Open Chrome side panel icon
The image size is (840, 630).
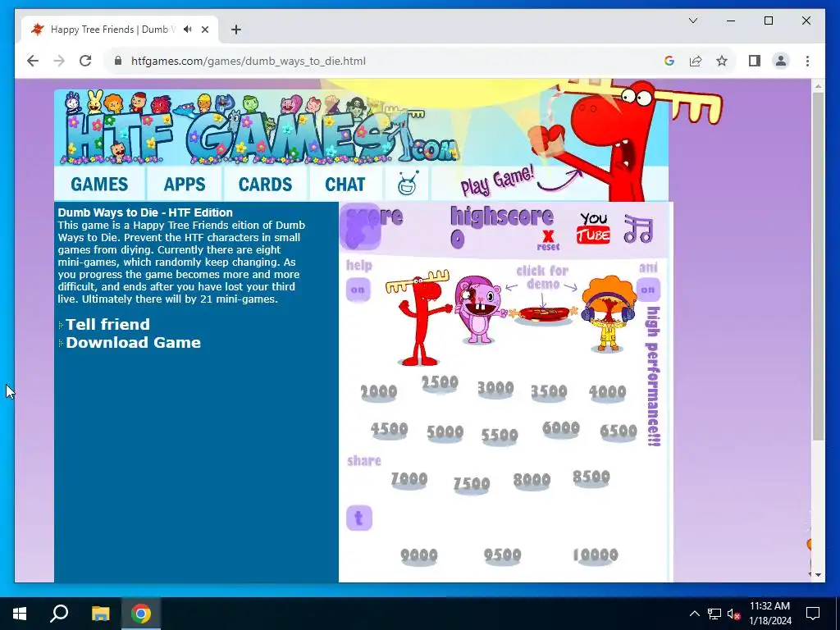[x=755, y=61]
